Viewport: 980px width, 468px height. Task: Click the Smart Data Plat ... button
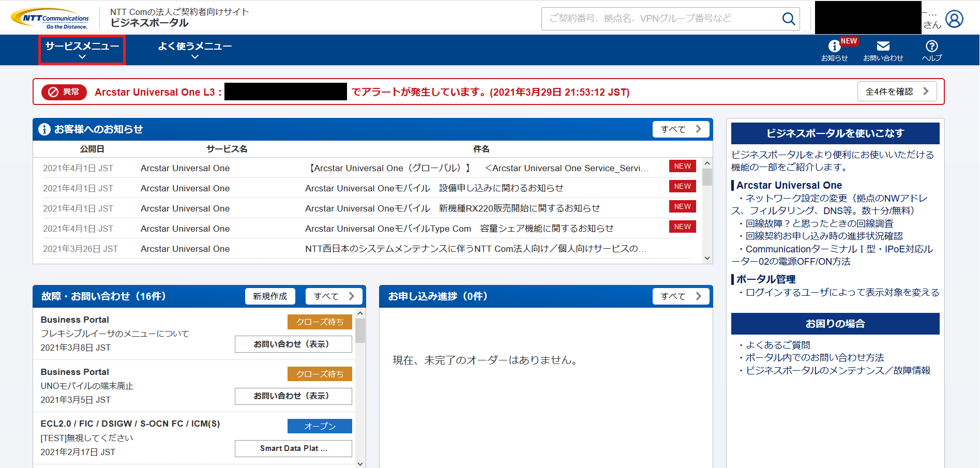click(293, 448)
